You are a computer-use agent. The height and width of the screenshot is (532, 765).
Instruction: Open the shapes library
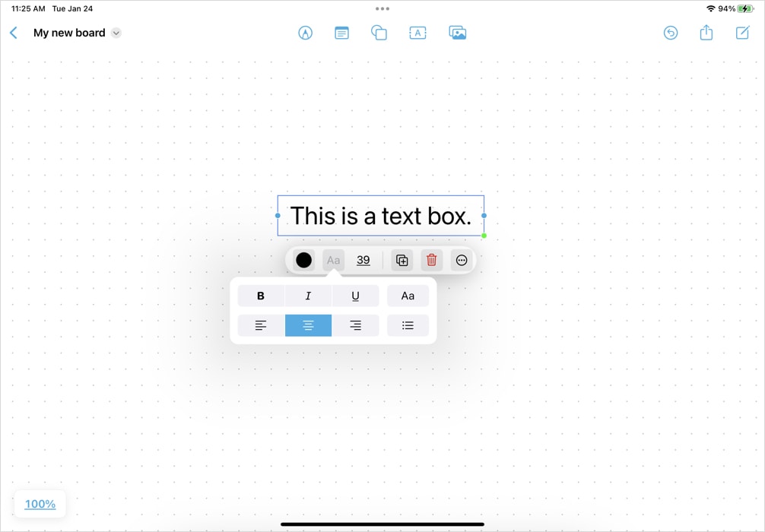click(x=379, y=33)
